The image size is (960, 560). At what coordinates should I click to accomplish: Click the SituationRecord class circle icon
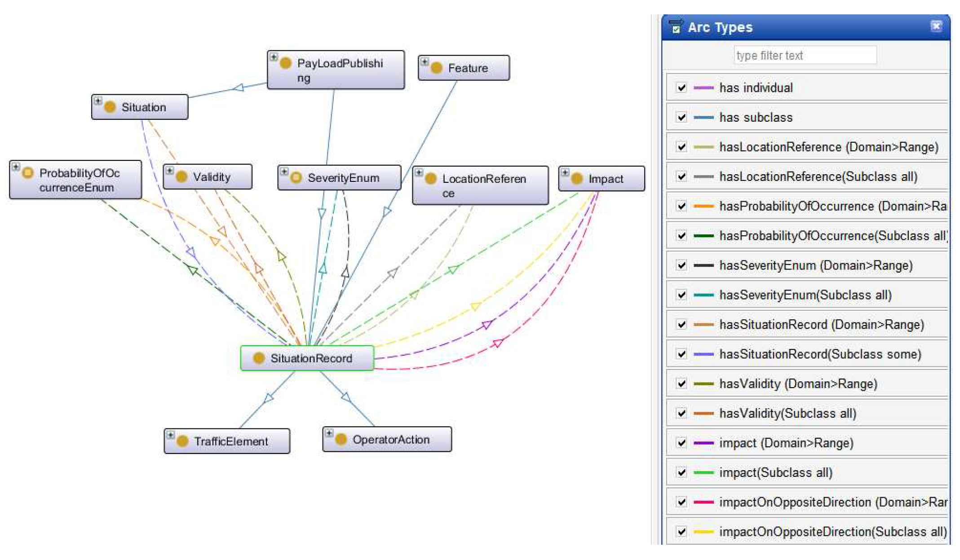259,358
